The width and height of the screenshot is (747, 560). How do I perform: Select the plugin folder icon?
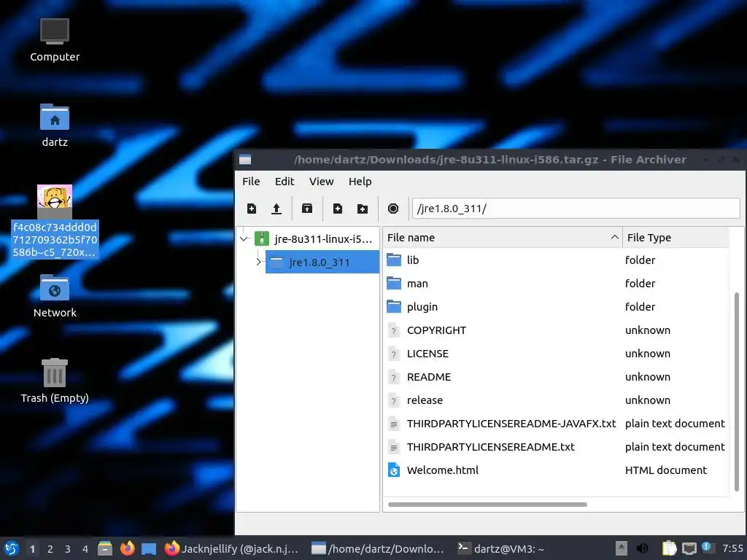(x=394, y=307)
